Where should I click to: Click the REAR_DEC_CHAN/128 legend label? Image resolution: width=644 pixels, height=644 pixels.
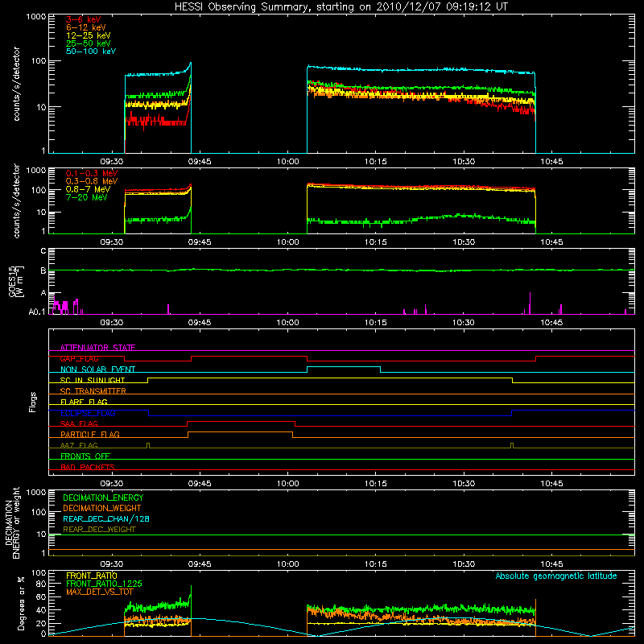click(x=106, y=518)
